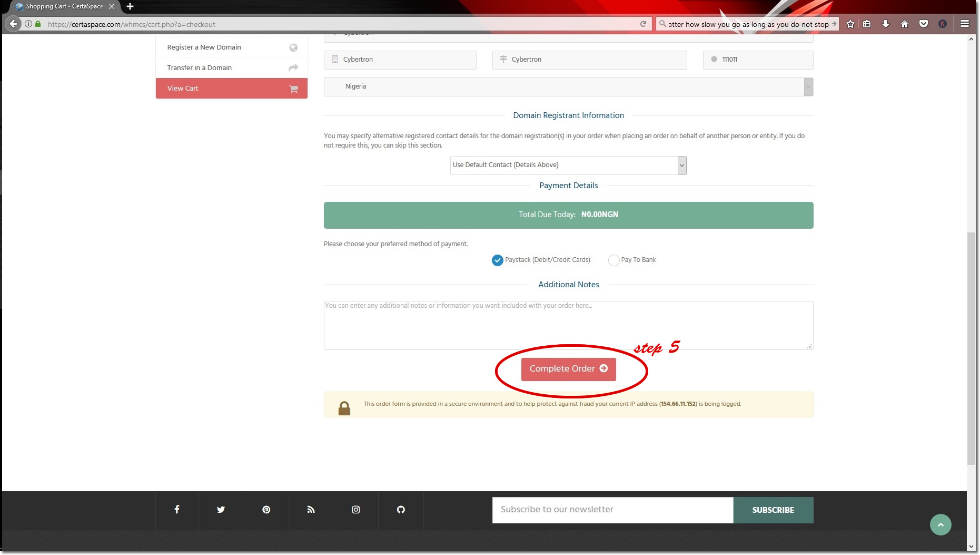Go to browser home page icon
980x555 pixels.
coord(905,24)
